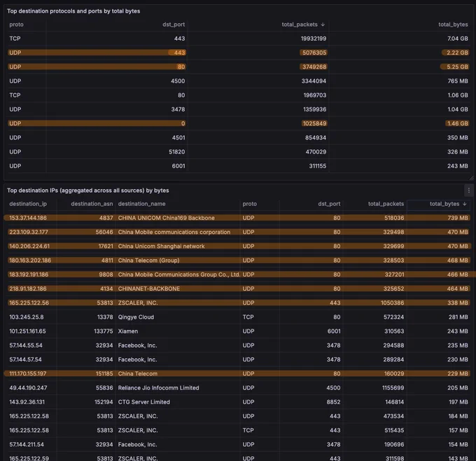Image resolution: width=476 pixels, height=461 pixels.
Task: Select IP cell 153.37.144.186
Action: click(x=28, y=218)
